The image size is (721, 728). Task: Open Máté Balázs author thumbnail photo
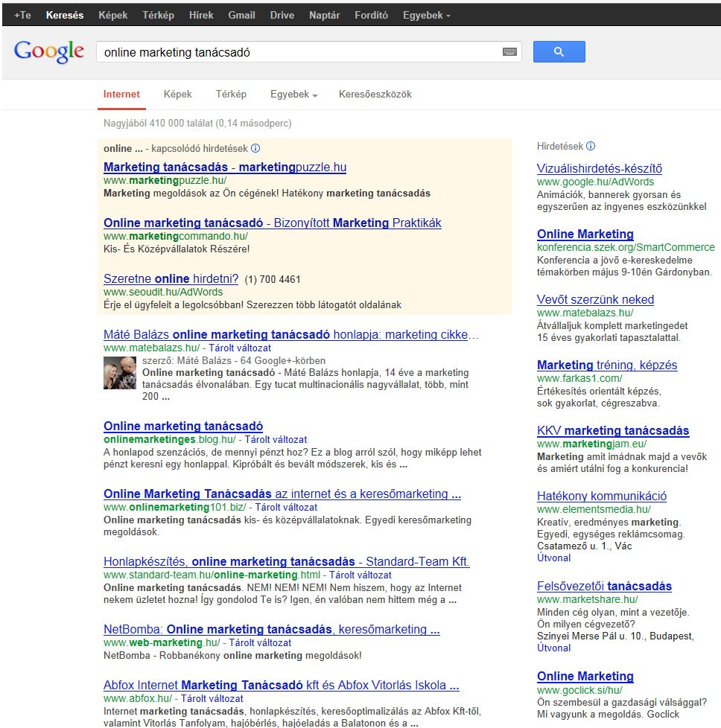click(119, 373)
